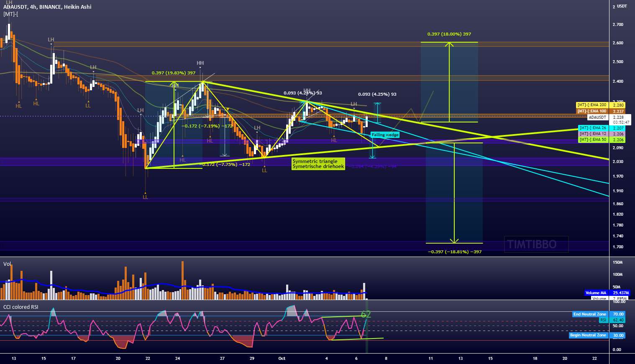
Task: Click the EMA 100 price tag 2.237
Action: coord(601,111)
